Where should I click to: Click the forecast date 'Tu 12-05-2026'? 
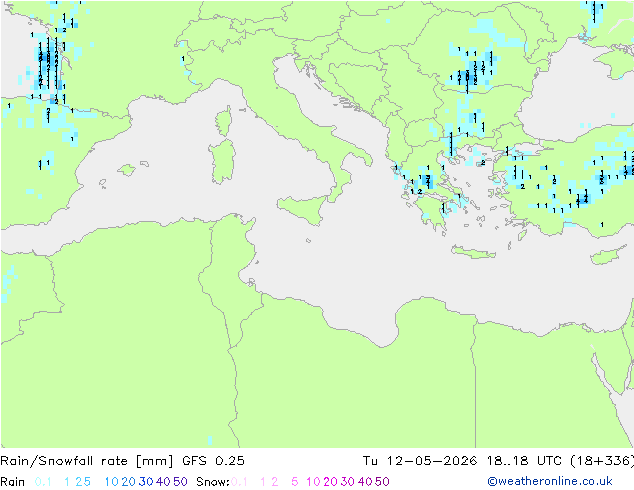point(420,461)
